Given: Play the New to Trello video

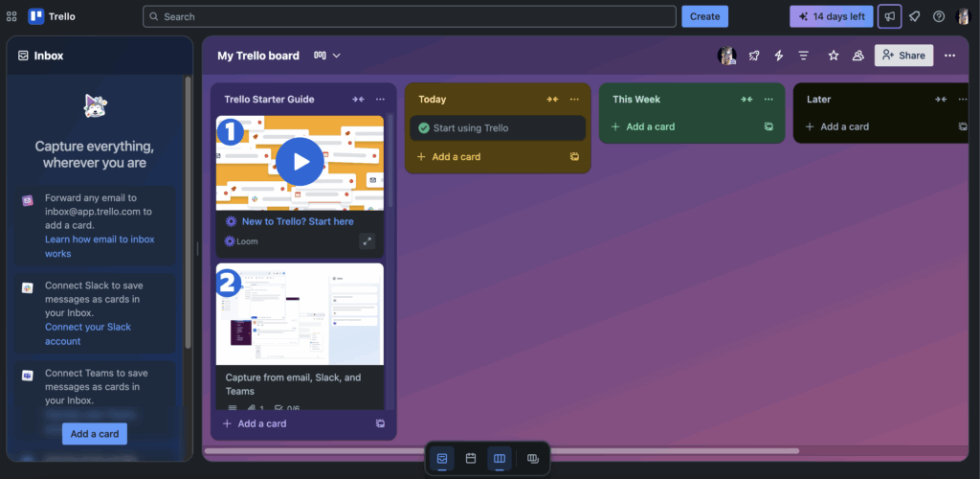Looking at the screenshot, I should point(300,162).
